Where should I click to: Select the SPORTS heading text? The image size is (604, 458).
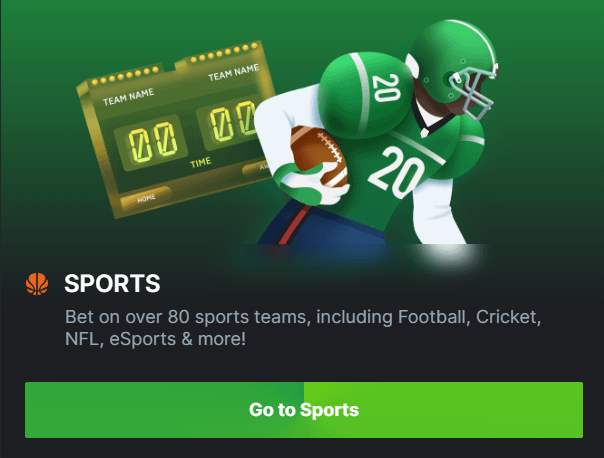pyautogui.click(x=112, y=284)
